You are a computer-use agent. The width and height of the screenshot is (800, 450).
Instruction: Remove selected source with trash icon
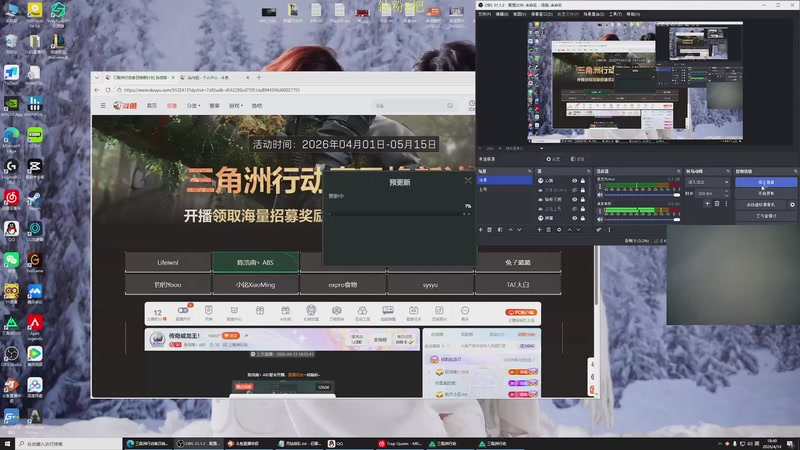click(548, 230)
